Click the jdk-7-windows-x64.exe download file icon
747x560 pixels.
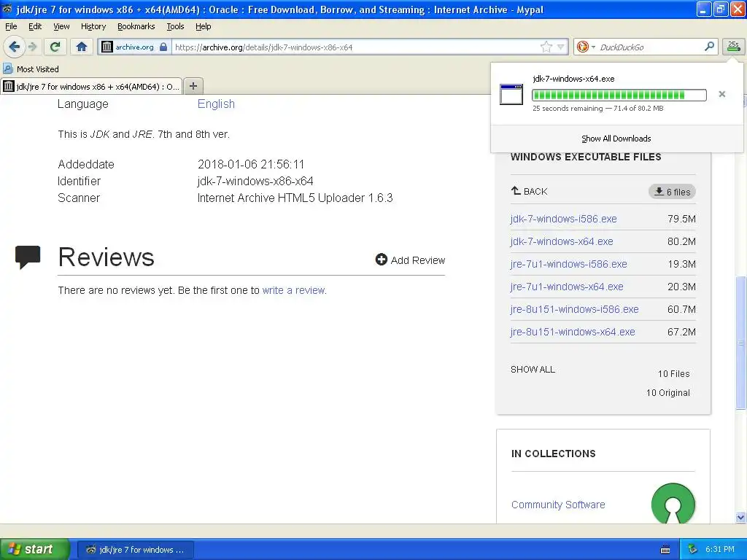511,94
